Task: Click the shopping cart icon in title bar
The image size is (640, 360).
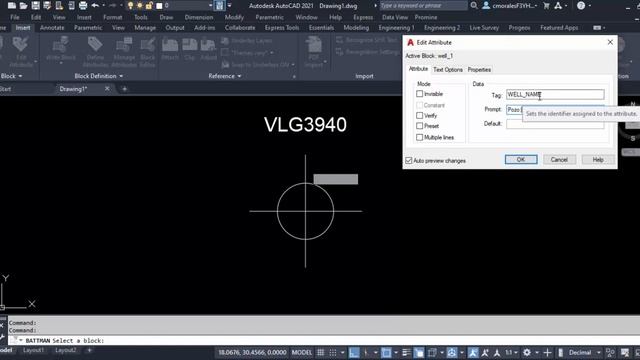Action: (547, 6)
